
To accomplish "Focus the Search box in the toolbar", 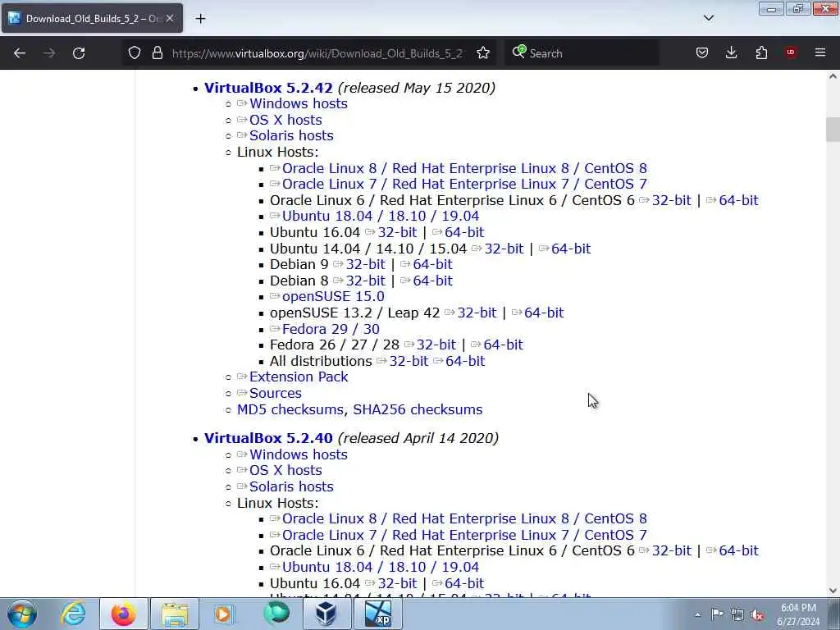I will (582, 53).
